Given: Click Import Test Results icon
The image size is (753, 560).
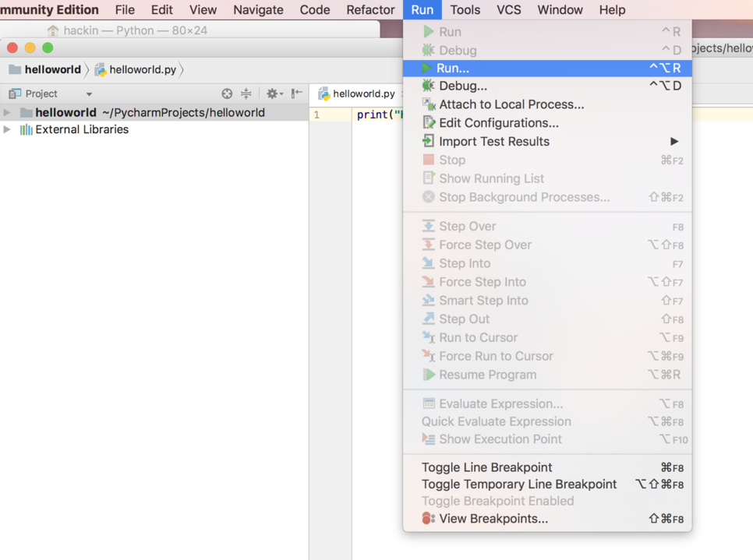Looking at the screenshot, I should coord(428,141).
